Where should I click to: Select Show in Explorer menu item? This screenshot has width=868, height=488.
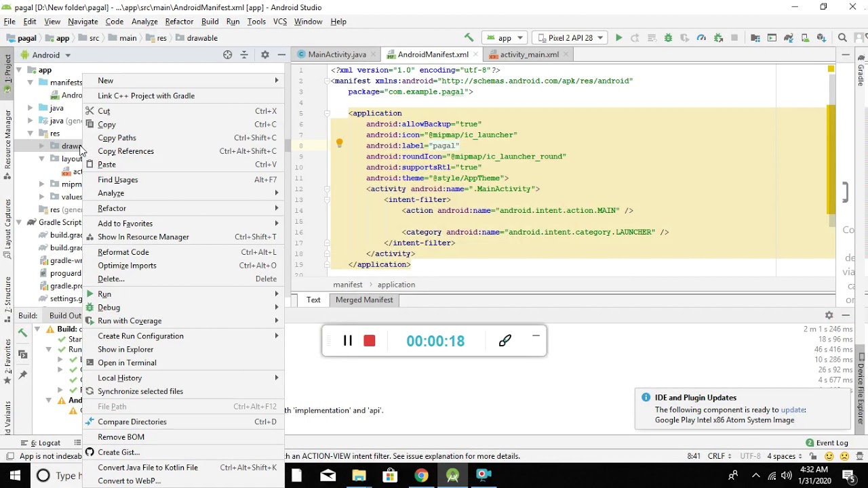(184, 349)
